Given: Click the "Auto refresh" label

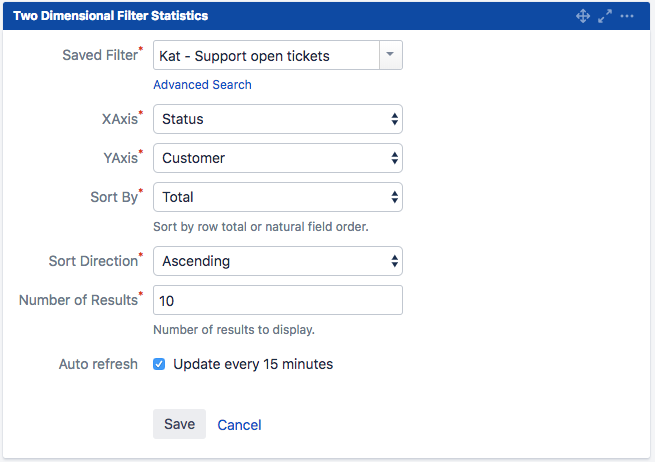Looking at the screenshot, I should [x=98, y=364].
